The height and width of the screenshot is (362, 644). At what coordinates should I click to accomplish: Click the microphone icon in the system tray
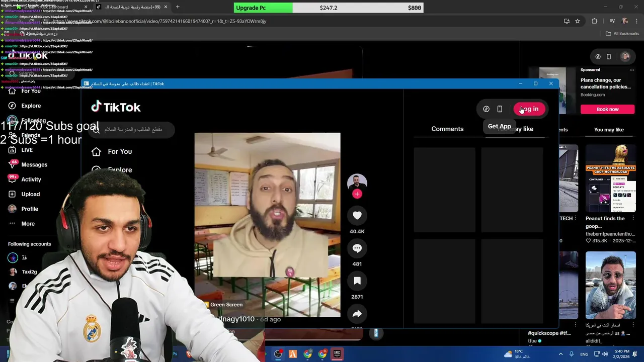pyautogui.click(x=572, y=354)
